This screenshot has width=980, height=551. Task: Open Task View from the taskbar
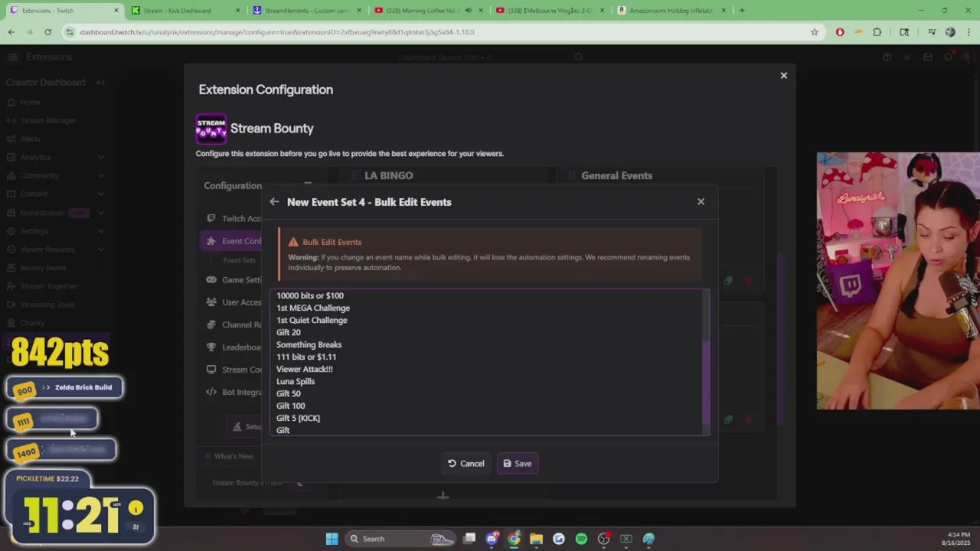click(469, 539)
